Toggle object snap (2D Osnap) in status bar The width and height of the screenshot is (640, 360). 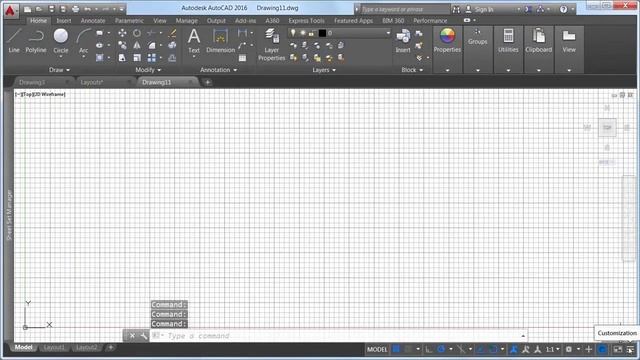click(x=493, y=349)
